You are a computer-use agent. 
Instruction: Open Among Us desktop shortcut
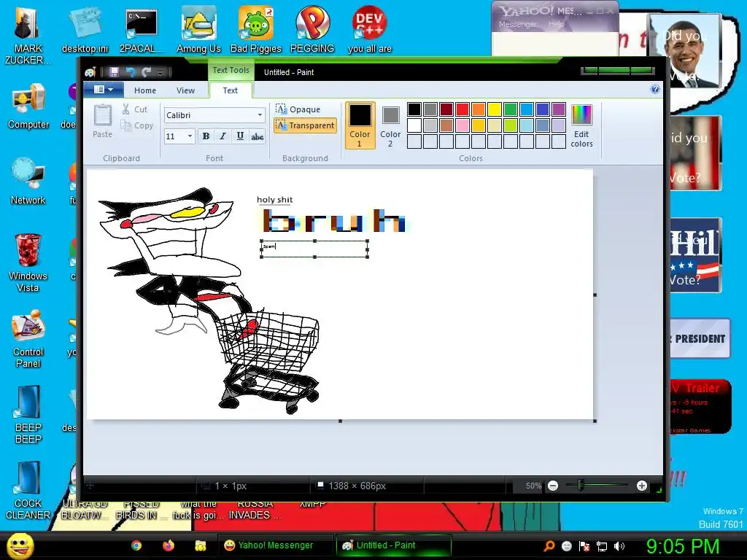[x=198, y=29]
